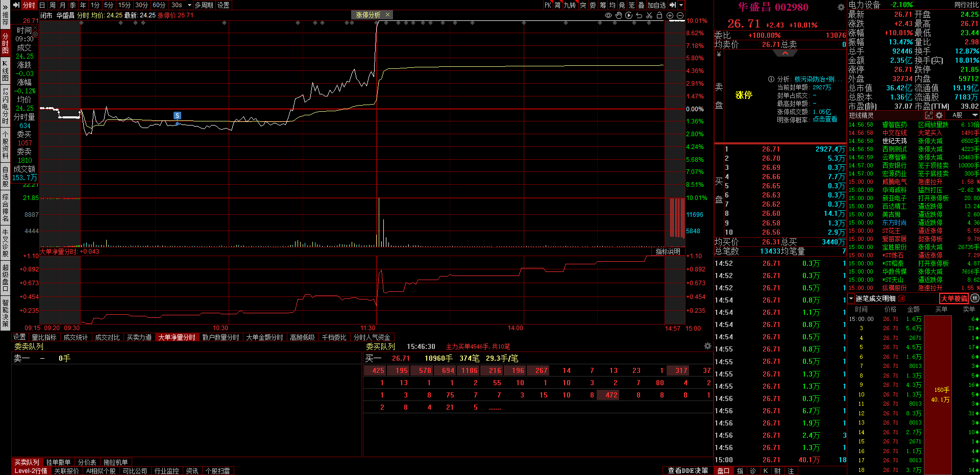980x475 pixels.
Task: Click the 点击查看 link
Action: 825,119
